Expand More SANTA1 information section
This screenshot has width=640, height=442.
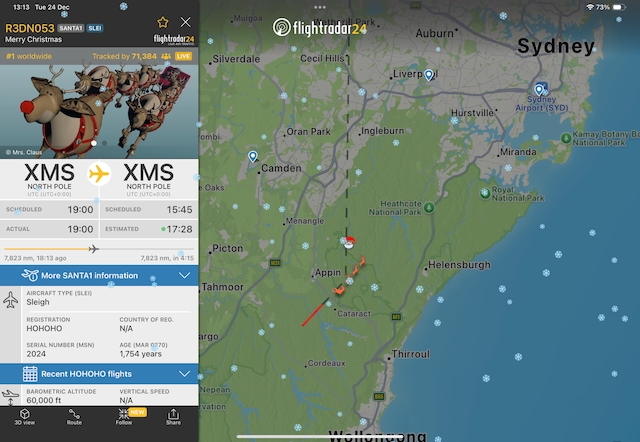point(99,275)
